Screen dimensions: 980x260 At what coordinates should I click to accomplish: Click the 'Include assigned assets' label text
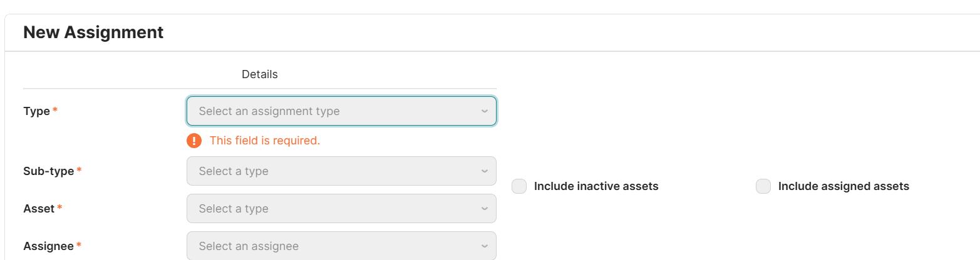coord(843,186)
